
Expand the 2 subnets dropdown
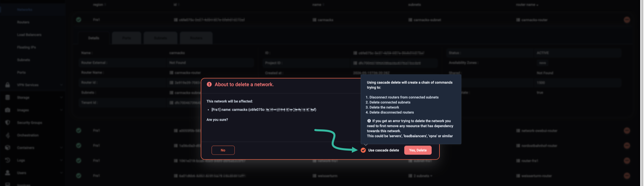(423, 176)
